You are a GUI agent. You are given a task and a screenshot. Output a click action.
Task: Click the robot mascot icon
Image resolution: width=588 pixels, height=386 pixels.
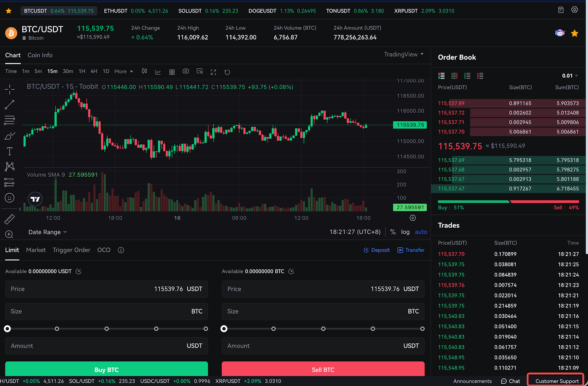[x=560, y=33]
